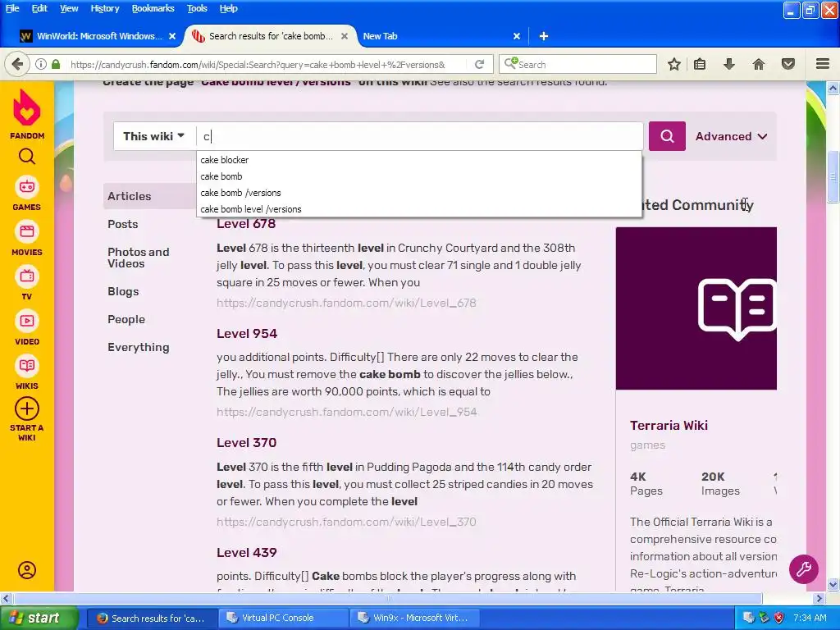
Task: Open the Tools menu
Action: (x=197, y=8)
